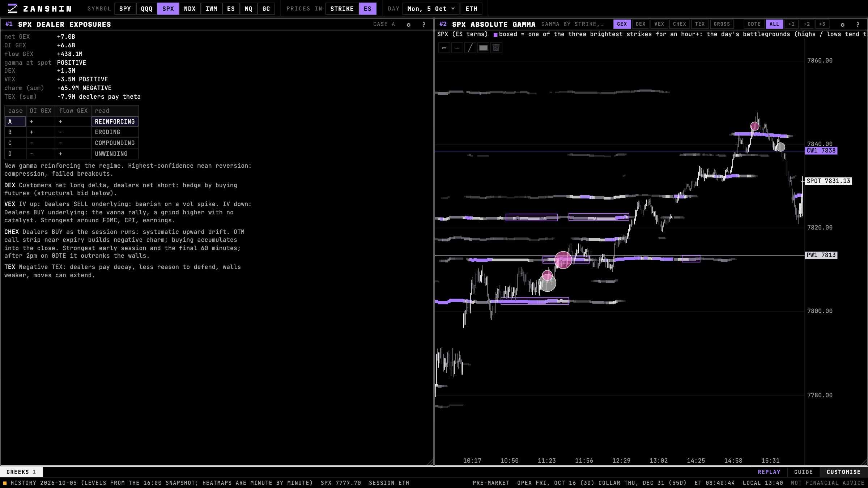This screenshot has height=488, width=868.
Task: Select the GC symbol button
Action: point(266,9)
